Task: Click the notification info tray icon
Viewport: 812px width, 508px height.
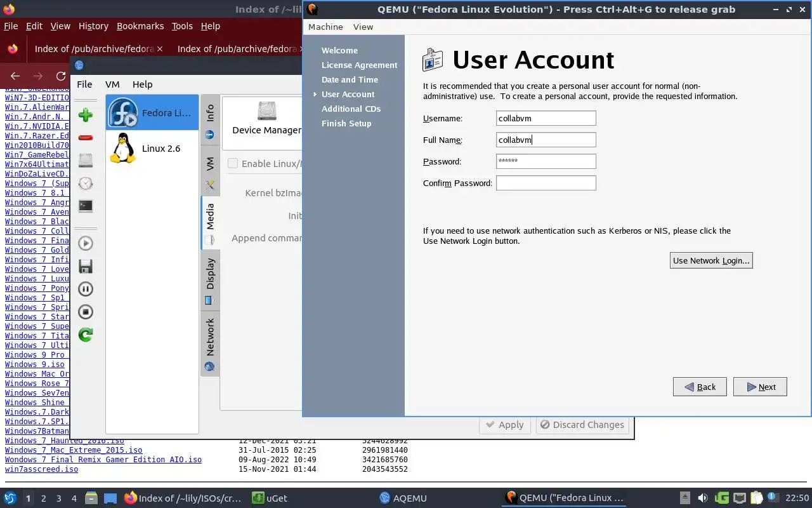Action: pyautogui.click(x=773, y=498)
